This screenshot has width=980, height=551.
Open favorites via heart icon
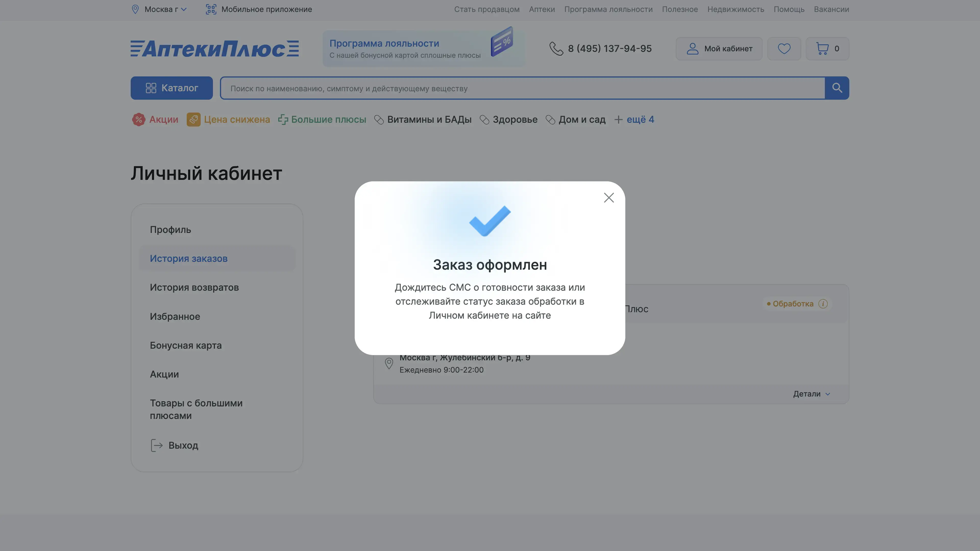(x=784, y=49)
